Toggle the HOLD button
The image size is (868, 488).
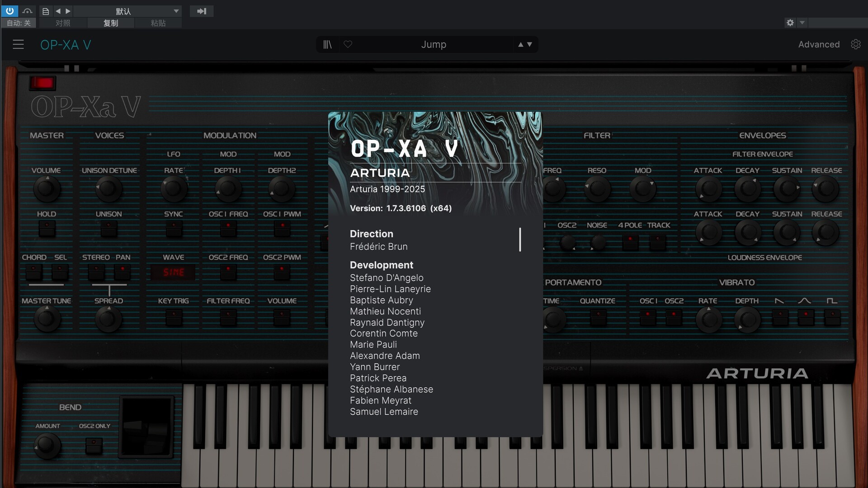(47, 229)
